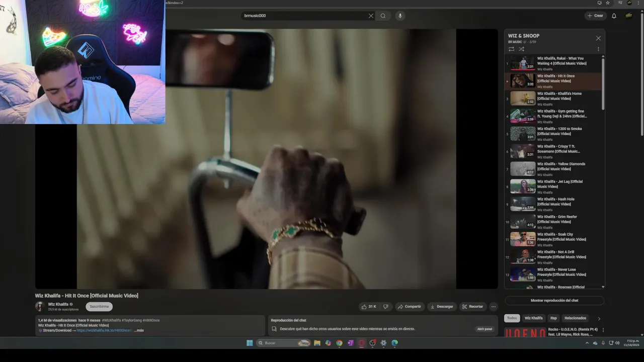Click the video player area
Image resolution: width=644 pixels, height=362 pixels.
click(266, 159)
